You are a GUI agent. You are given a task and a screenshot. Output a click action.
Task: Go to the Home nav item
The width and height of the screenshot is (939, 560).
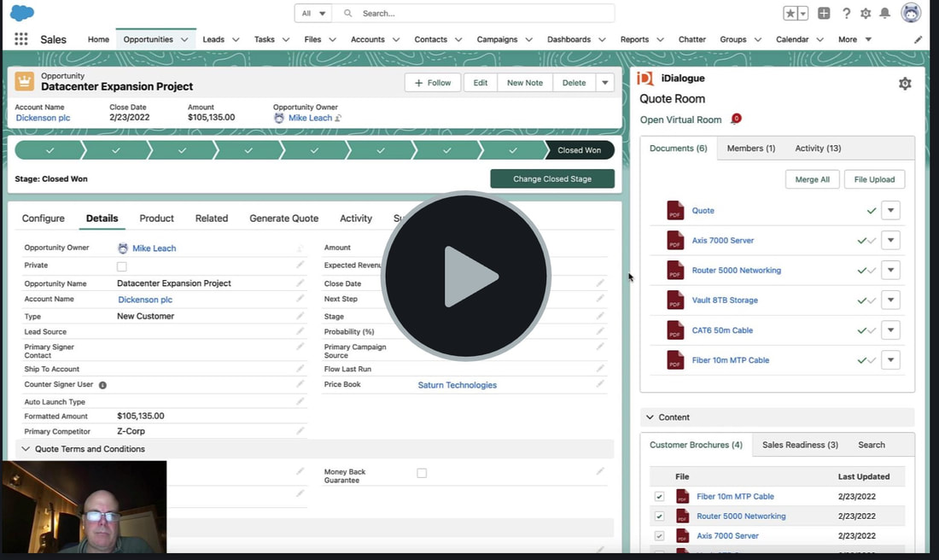(x=98, y=39)
